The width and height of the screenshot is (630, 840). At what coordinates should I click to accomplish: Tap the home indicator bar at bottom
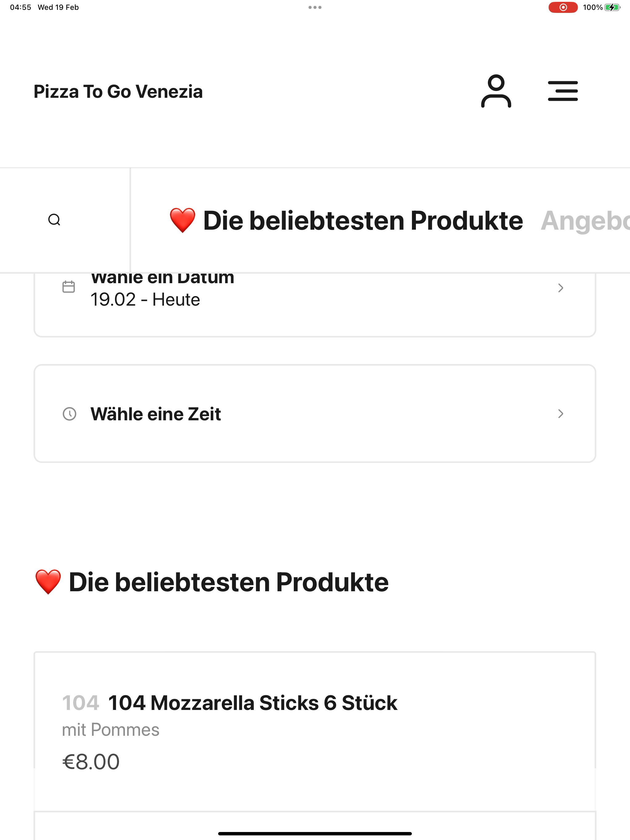pos(315,834)
